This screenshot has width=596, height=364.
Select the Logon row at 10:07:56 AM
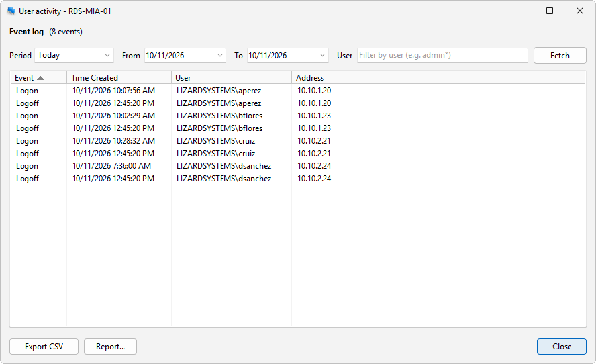[297, 91]
